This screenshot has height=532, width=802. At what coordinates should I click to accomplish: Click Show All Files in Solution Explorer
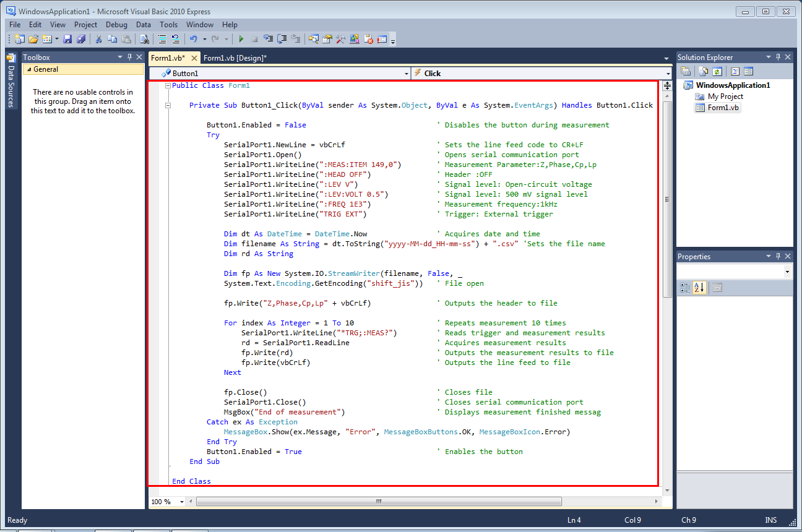702,71
